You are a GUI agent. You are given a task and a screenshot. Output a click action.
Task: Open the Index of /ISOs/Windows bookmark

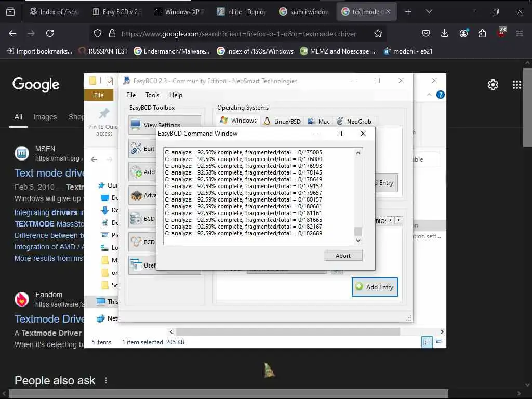click(255, 51)
